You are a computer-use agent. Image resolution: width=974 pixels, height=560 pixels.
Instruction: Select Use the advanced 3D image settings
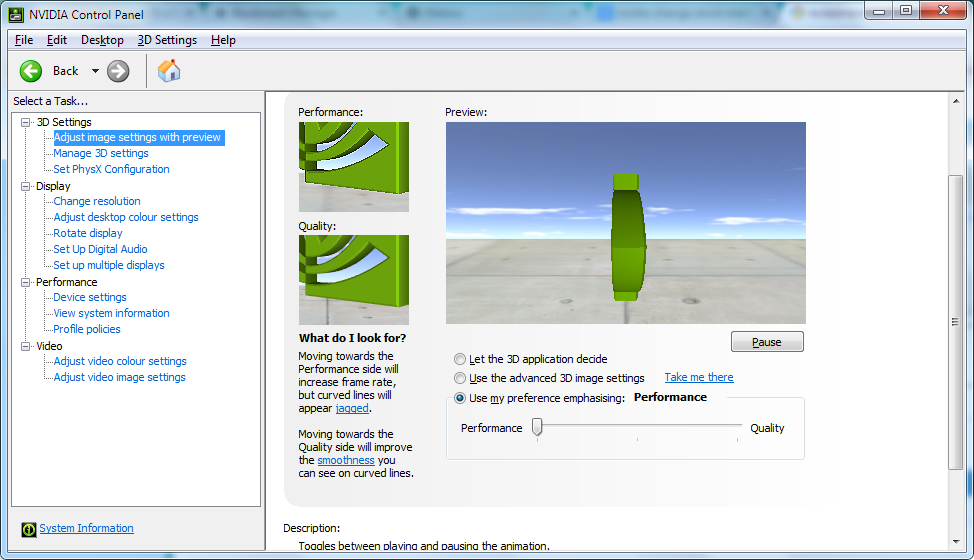pyautogui.click(x=460, y=378)
